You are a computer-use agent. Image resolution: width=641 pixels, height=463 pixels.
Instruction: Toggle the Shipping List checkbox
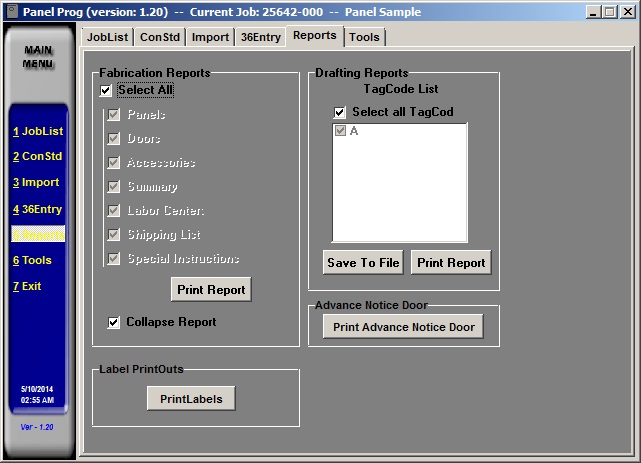(114, 235)
